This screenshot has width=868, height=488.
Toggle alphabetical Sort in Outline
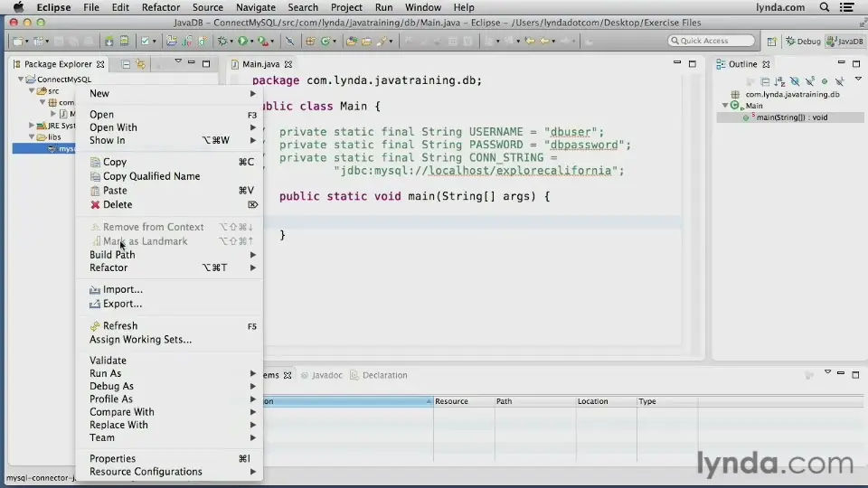pyautogui.click(x=780, y=82)
